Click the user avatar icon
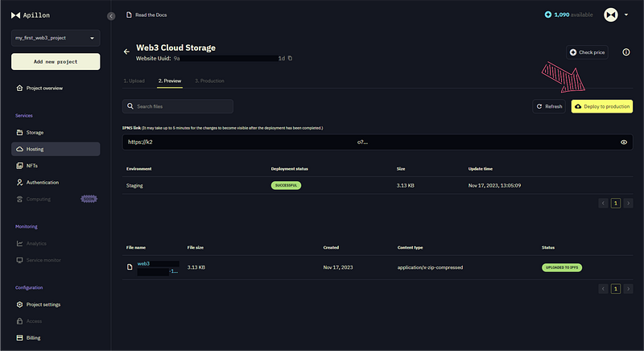Screen dimensions: 644x351 point(611,14)
